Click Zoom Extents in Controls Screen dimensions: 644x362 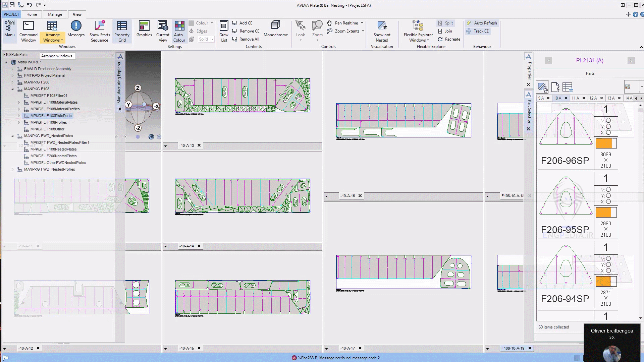click(346, 31)
